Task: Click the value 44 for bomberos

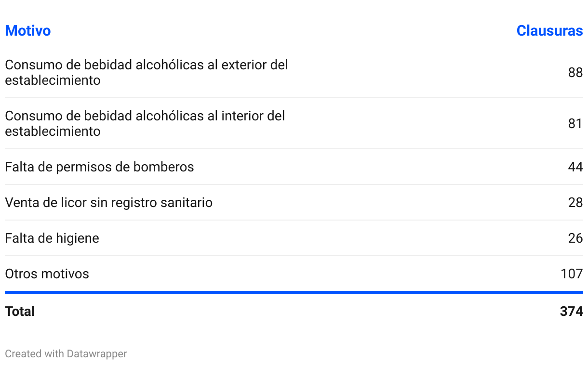Action: point(575,167)
